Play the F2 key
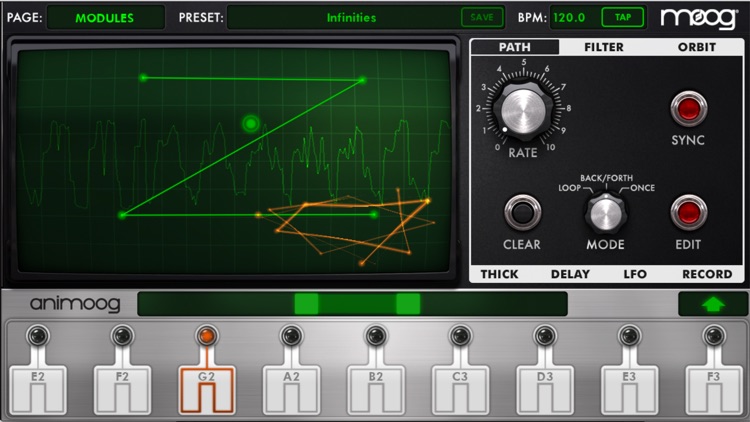The height and width of the screenshot is (422, 750). click(122, 390)
